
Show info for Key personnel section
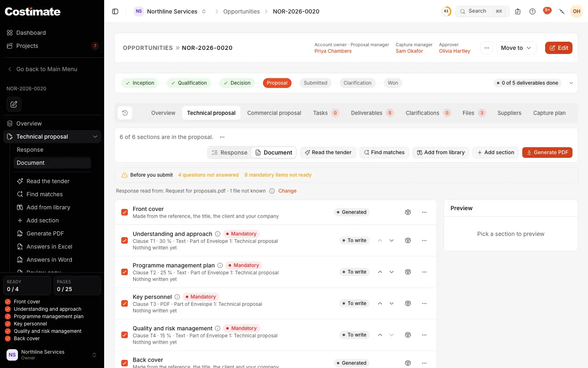click(177, 297)
